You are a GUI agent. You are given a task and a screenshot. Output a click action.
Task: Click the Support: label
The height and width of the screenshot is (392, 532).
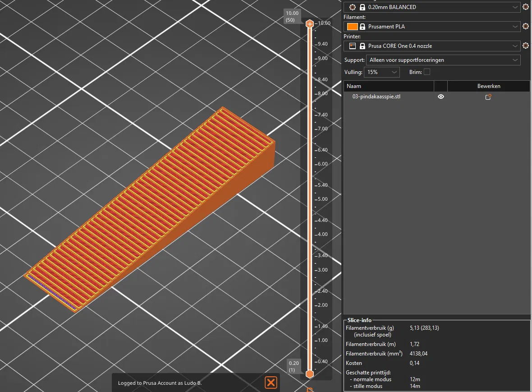354,60
